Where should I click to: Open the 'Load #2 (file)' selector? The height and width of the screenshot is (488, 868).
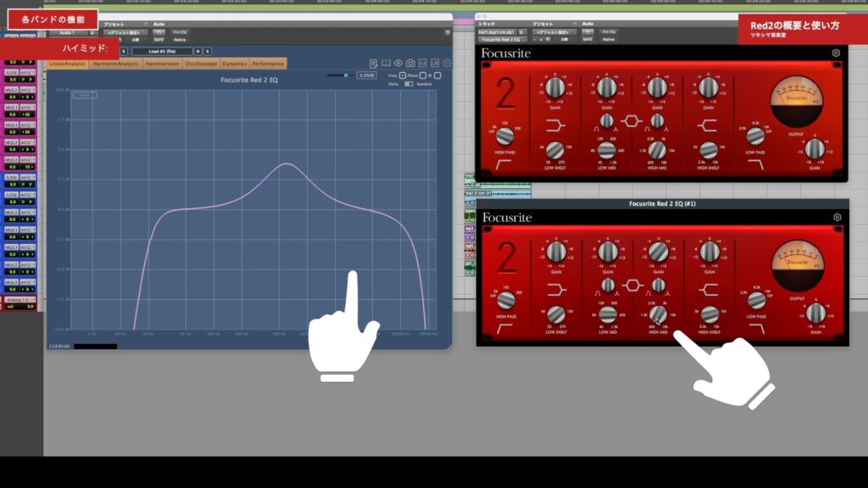click(162, 52)
